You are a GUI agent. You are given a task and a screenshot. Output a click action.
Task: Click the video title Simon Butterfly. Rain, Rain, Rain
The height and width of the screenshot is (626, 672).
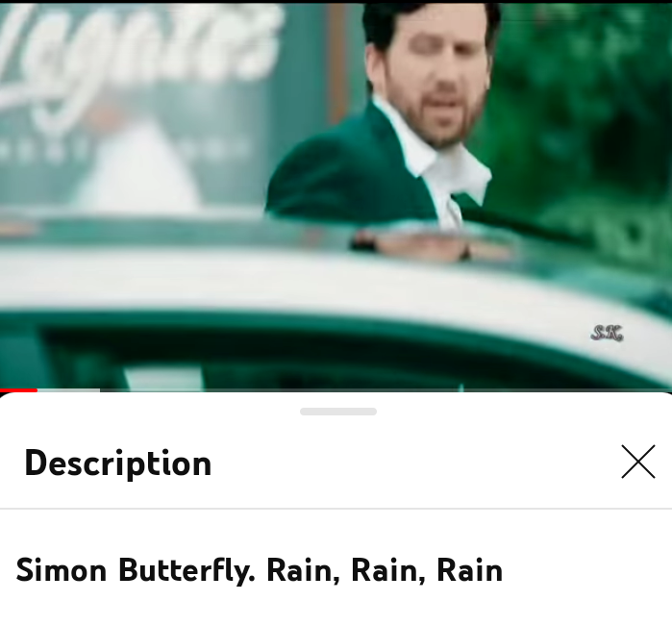point(259,570)
